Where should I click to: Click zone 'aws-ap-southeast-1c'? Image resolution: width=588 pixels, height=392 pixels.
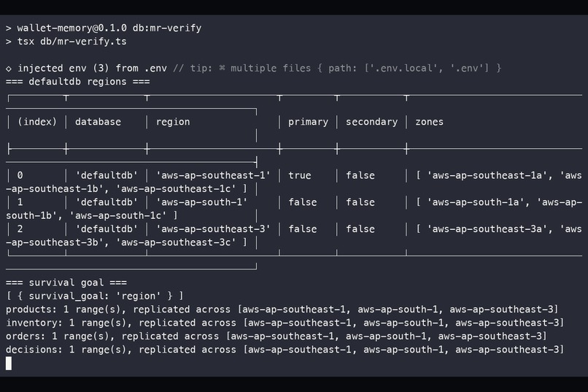(x=176, y=189)
